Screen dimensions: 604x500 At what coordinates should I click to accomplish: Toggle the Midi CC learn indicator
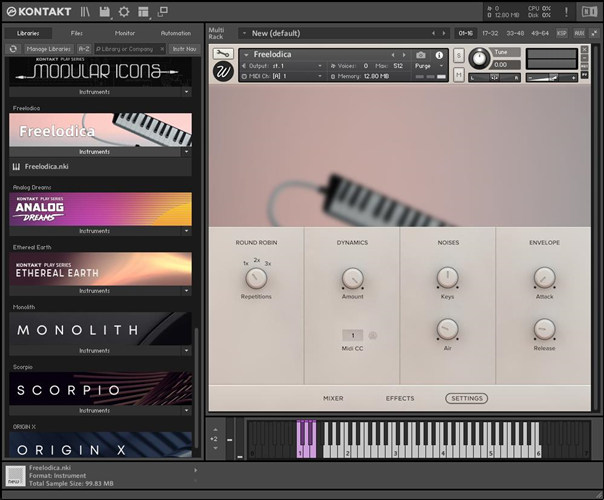373,336
